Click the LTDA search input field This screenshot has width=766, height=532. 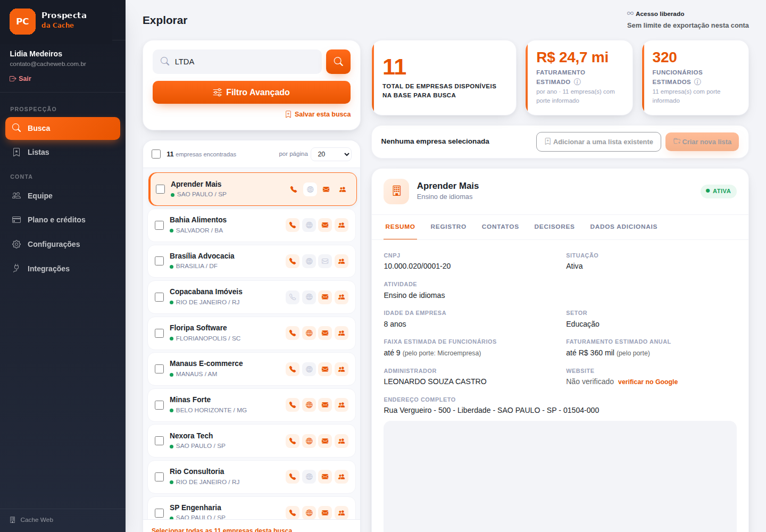tap(237, 62)
